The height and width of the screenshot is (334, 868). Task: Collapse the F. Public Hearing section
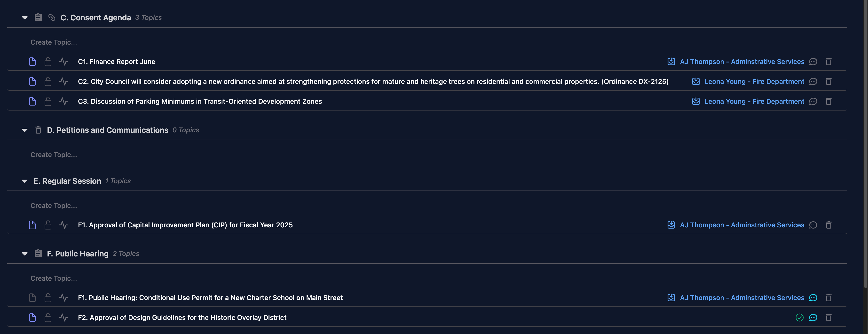coord(25,254)
